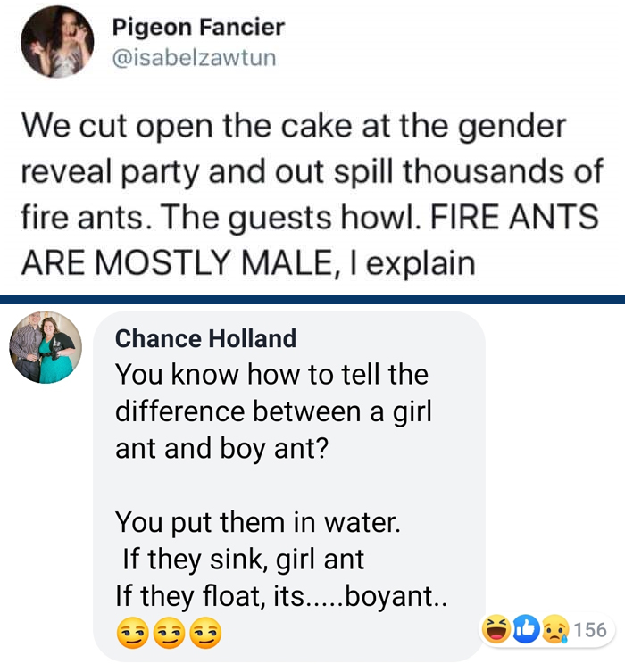The width and height of the screenshot is (625, 672).
Task: Open the Pigeon Fancier display name
Action: pos(198,27)
